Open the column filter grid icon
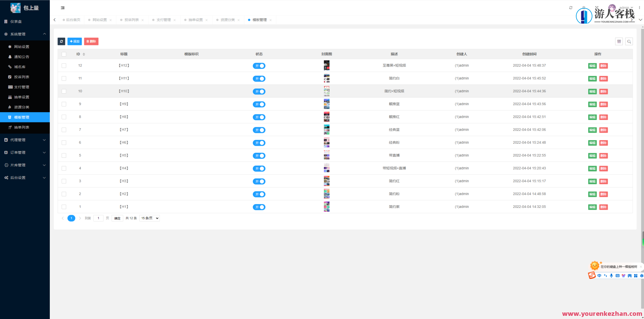Screen dimensions: 644x319 click(x=619, y=42)
